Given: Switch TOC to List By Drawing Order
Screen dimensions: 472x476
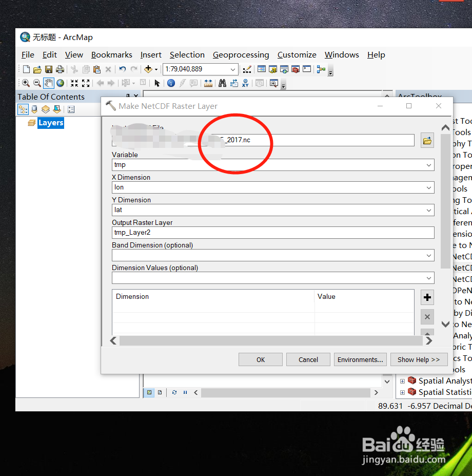Looking at the screenshot, I should pos(23,109).
